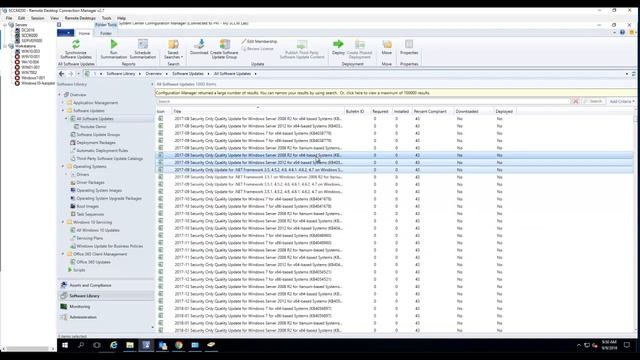Open Schedule Summarization in the ribbon

pos(142,49)
